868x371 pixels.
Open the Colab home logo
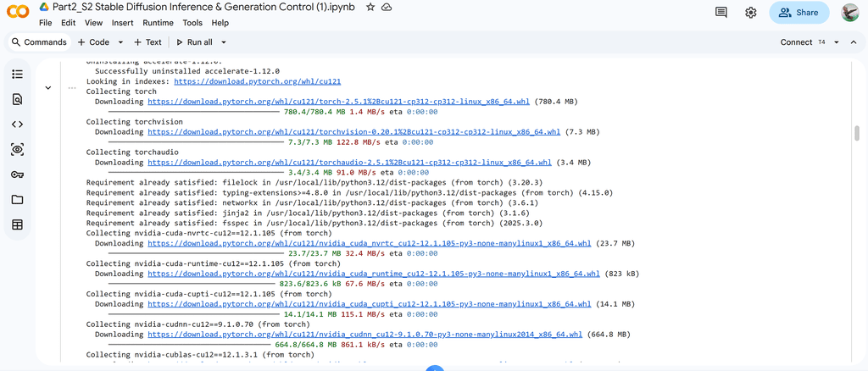coord(18,12)
